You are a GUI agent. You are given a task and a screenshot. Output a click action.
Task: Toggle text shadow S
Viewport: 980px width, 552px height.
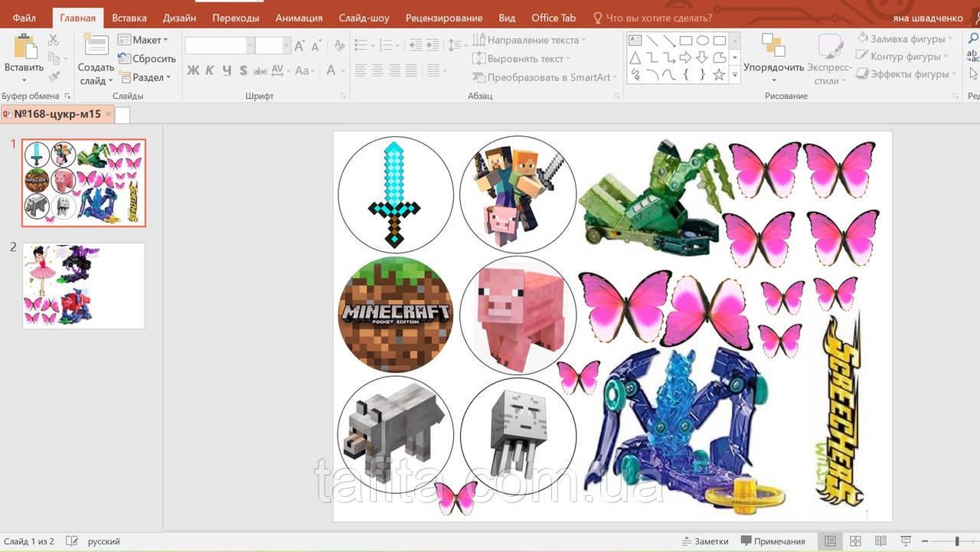pos(243,70)
